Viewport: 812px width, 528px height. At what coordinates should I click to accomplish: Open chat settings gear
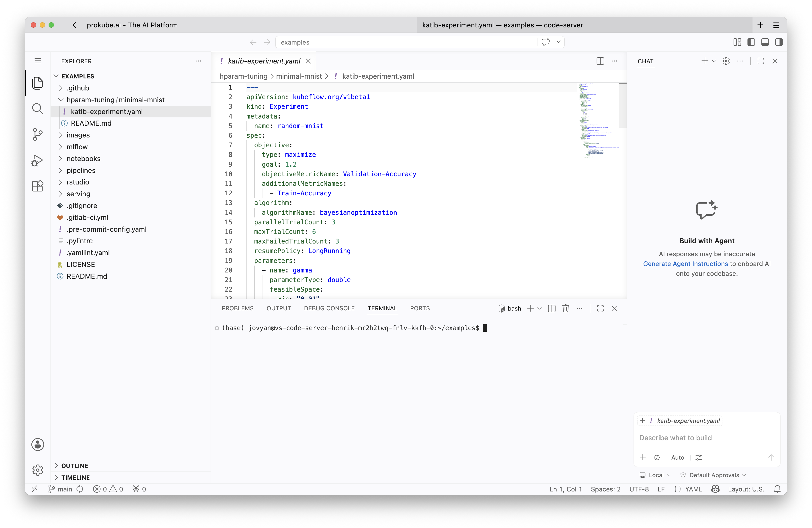pyautogui.click(x=726, y=61)
